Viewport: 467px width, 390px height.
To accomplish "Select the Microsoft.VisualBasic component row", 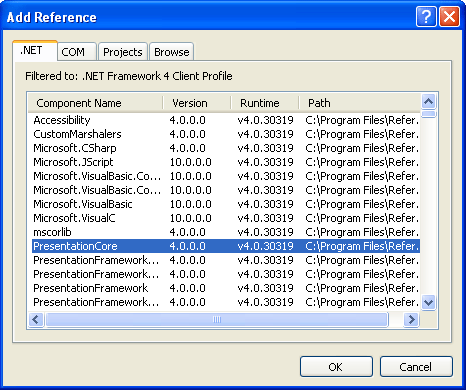I will (x=226, y=204).
